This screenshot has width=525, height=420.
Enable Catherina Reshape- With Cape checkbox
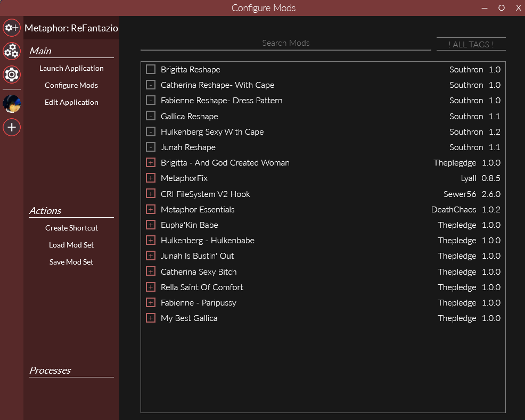(151, 85)
